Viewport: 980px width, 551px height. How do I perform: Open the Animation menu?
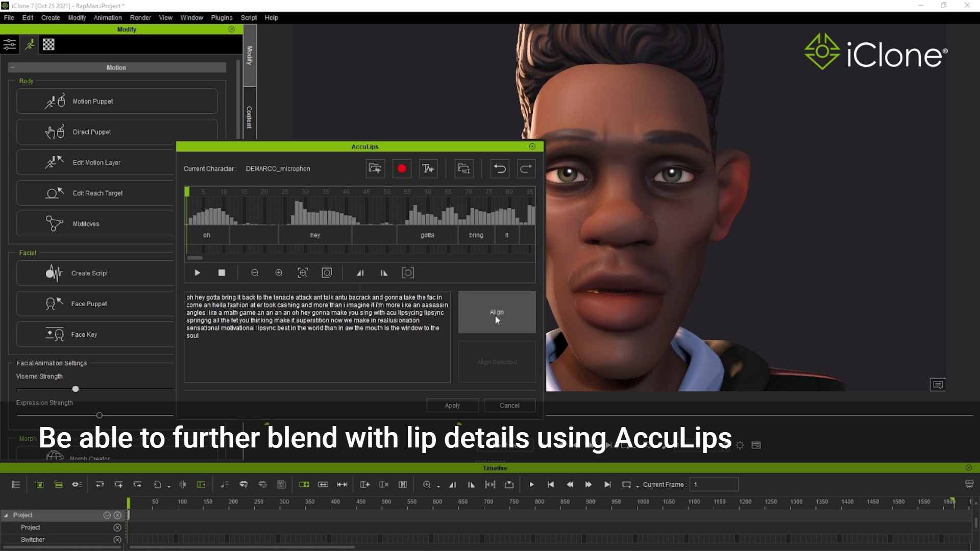108,17
